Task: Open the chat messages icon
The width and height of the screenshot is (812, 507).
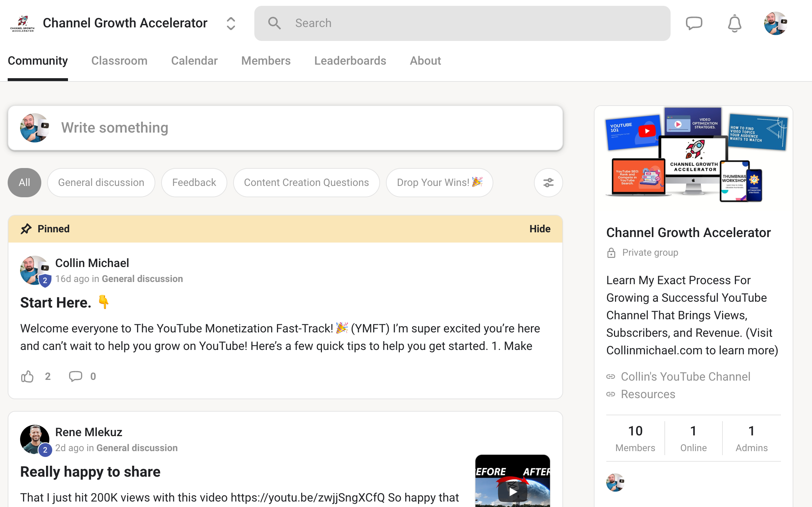Action: [x=694, y=23]
